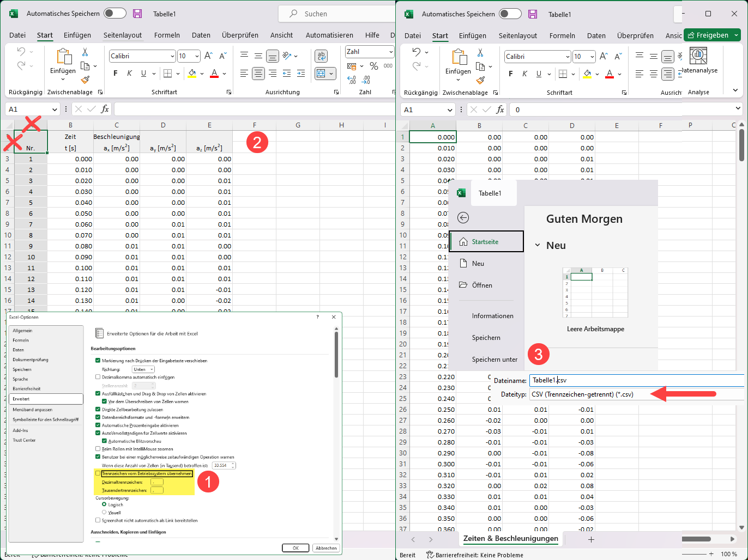Open Formeln tab in right window

coord(562,35)
